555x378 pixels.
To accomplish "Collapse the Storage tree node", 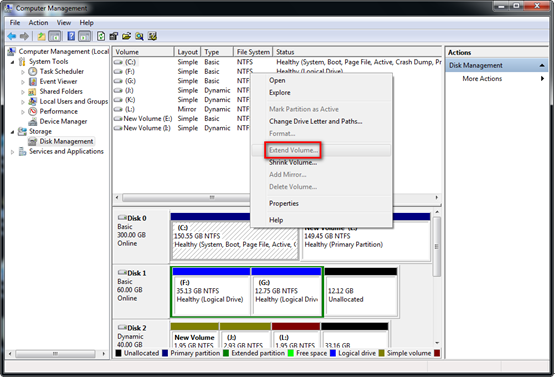I will click(x=12, y=132).
